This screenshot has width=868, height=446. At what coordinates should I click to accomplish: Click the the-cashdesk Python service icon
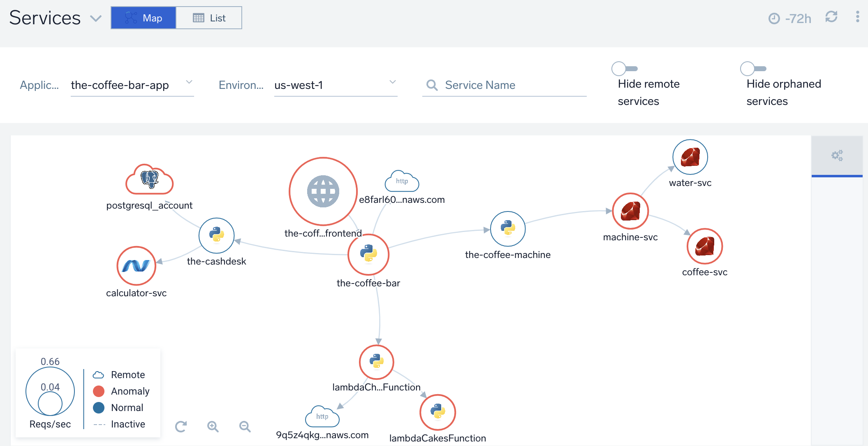[218, 237]
